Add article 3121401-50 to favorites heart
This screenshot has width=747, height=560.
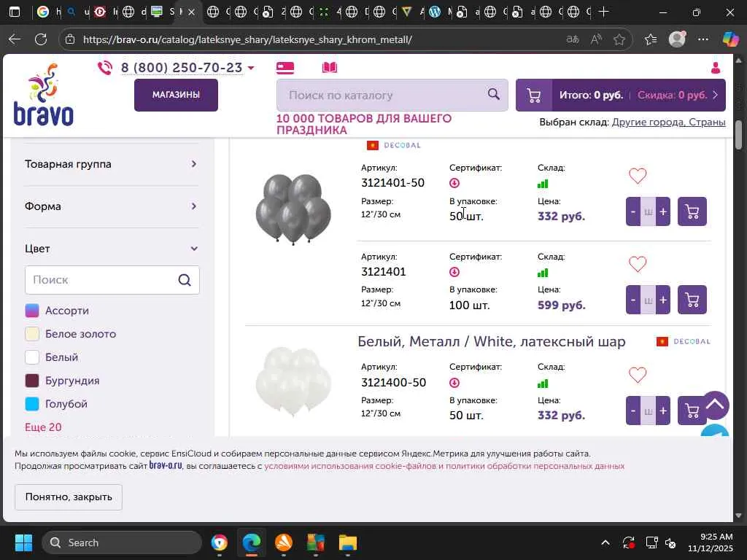(638, 176)
